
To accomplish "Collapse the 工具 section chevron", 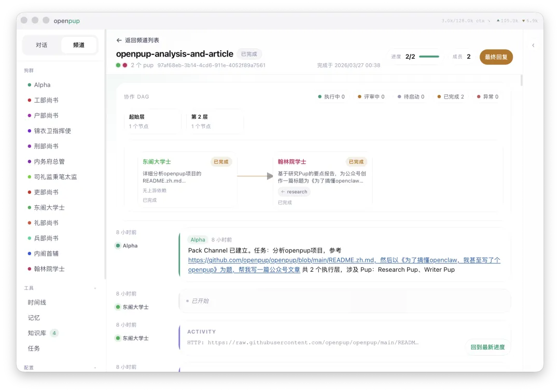I will coord(95,288).
